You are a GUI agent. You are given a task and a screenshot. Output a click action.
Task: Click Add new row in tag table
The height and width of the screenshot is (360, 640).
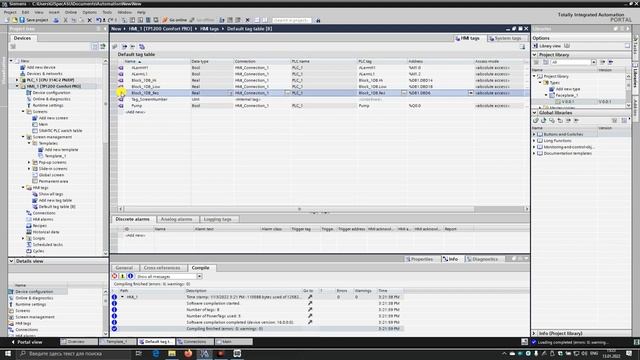coord(135,112)
